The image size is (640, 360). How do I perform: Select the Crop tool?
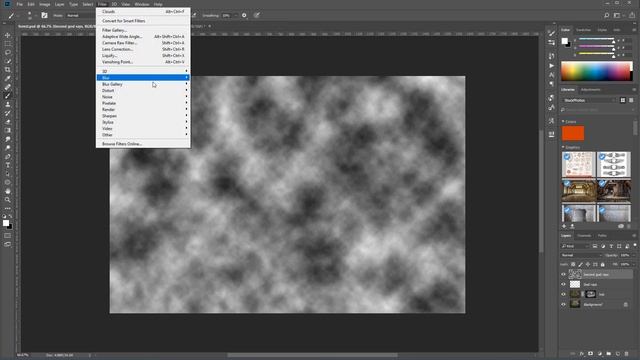7,70
